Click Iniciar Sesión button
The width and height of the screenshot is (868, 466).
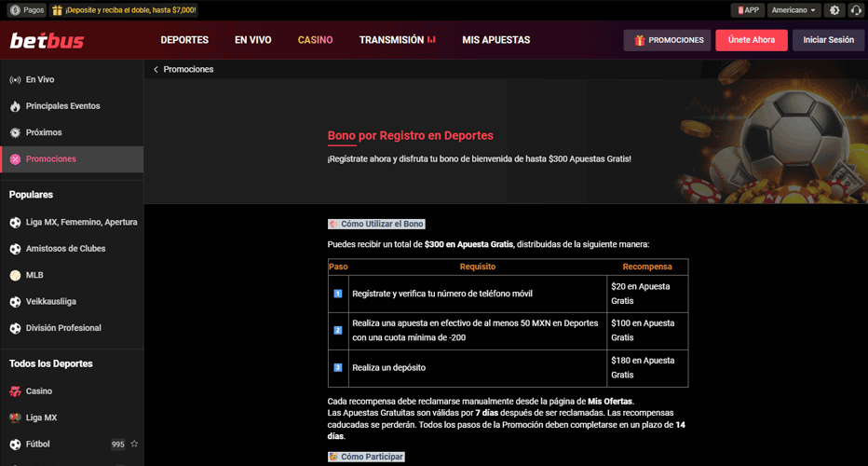coord(828,40)
